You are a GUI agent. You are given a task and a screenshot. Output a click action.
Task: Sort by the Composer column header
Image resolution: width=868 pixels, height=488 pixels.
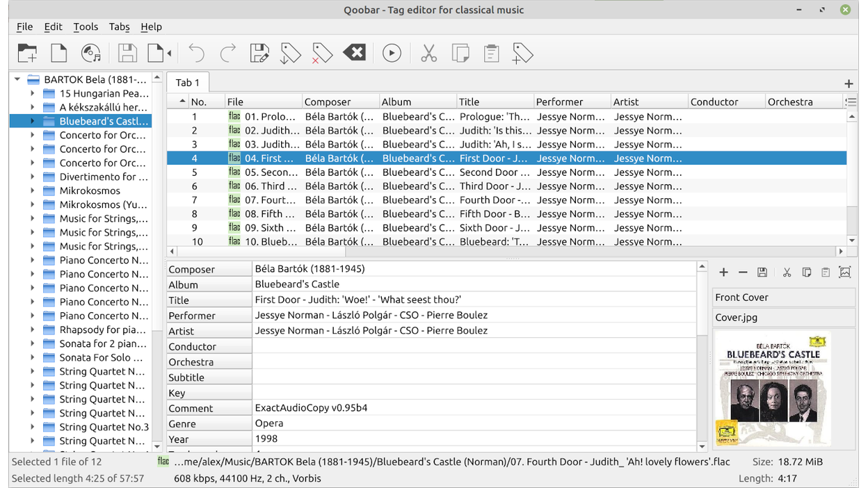point(328,101)
